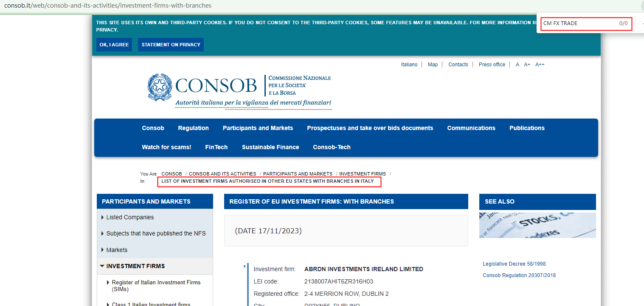
Task: Click Register of EU Investment Firms heading
Action: (346, 201)
